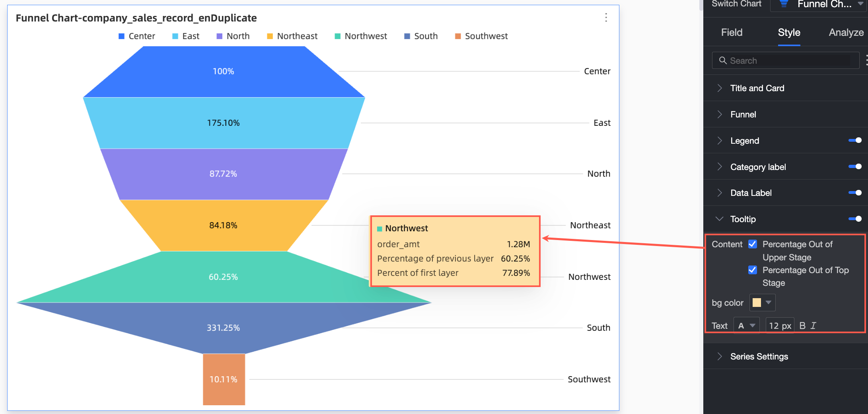Uncheck Percentage Out of Top Stage
Screen dimensions: 868x414
point(753,270)
